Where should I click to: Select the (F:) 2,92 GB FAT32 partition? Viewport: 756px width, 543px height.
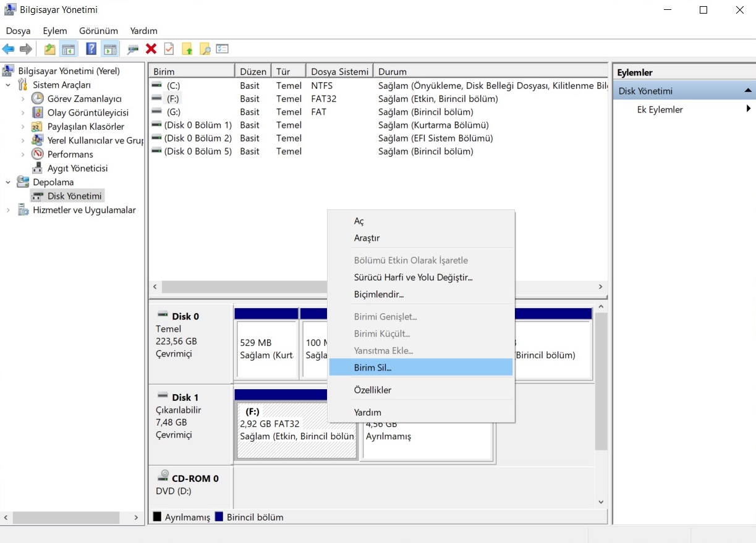(296, 430)
